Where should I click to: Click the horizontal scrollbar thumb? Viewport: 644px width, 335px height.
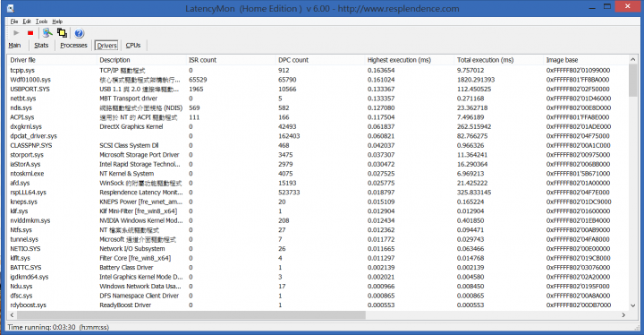point(191,314)
